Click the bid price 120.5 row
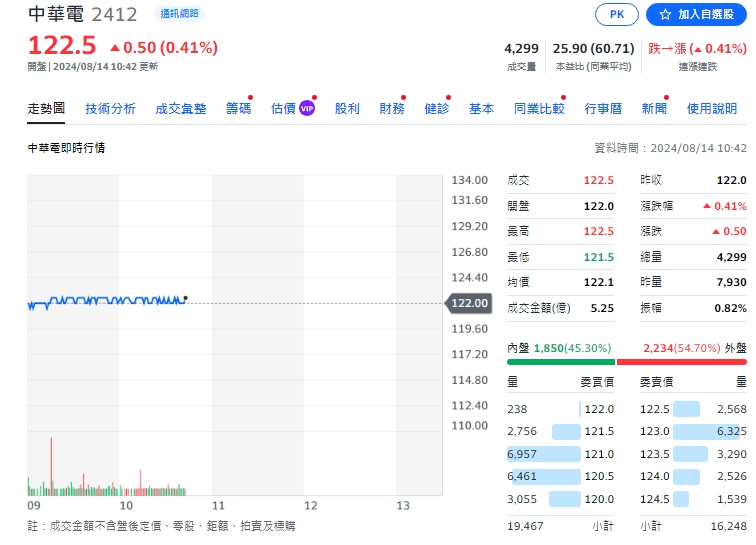This screenshot has width=756, height=545. coord(560,476)
